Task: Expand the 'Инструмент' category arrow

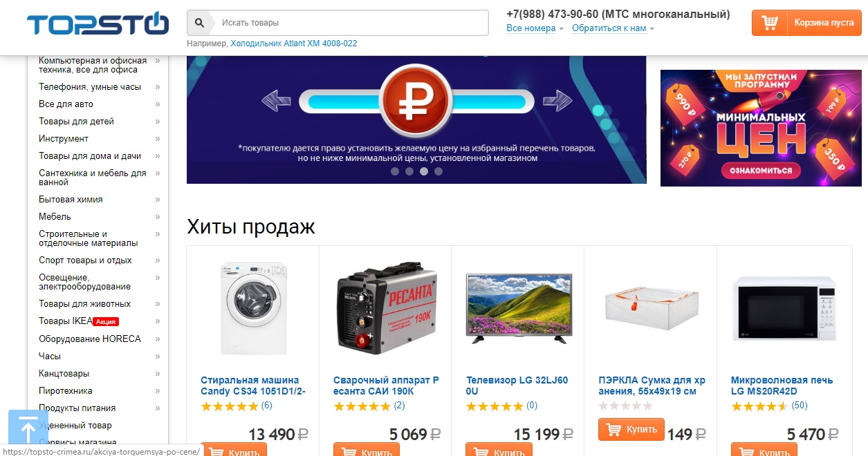Action: [158, 139]
